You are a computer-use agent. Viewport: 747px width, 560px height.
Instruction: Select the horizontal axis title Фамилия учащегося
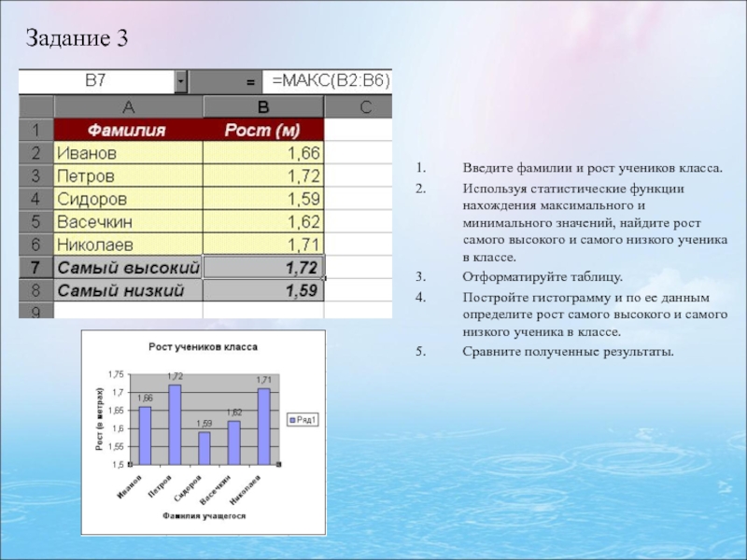(x=204, y=515)
